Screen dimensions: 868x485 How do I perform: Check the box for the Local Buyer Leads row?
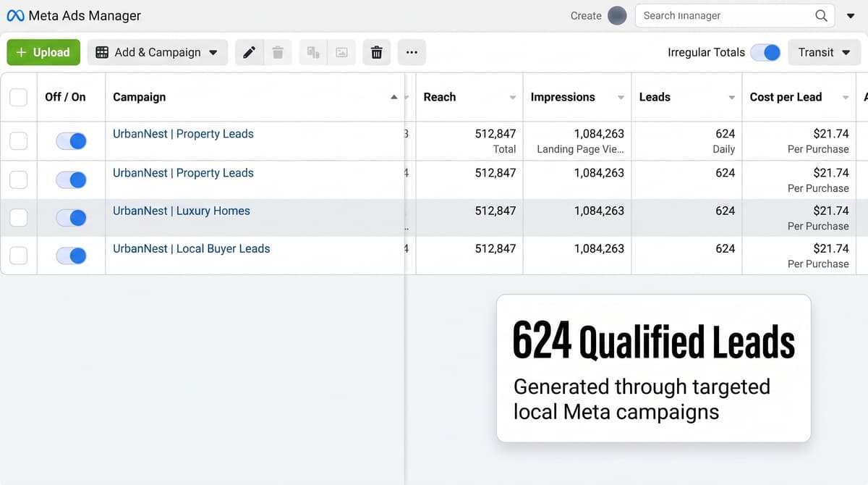(18, 256)
